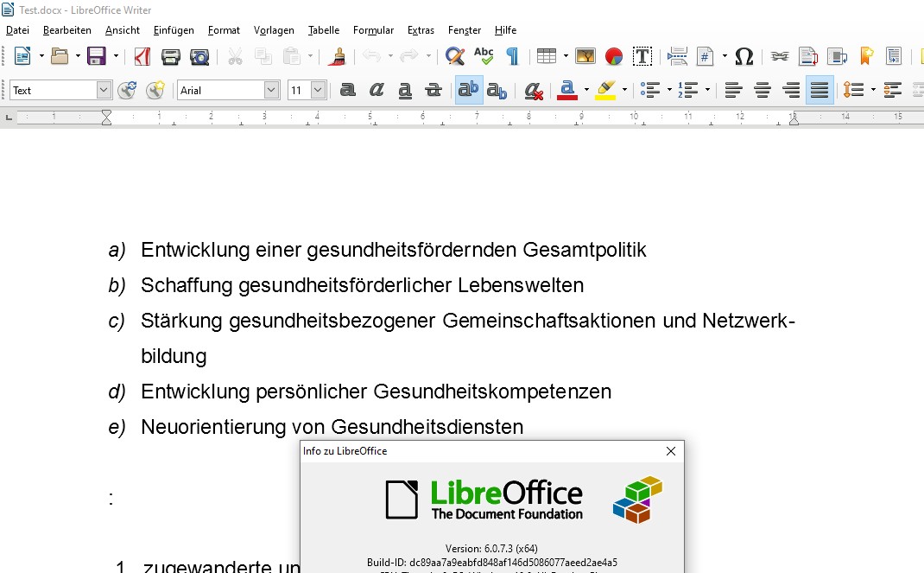The image size is (924, 573).
Task: Center the paragraph horizontally
Action: (763, 90)
